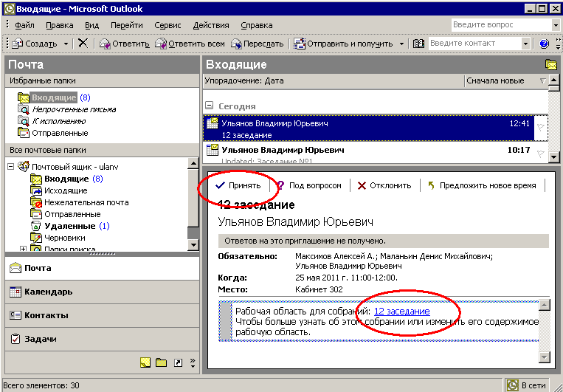Click message body scrollbar up arrow
The height and width of the screenshot is (392, 563).
click(x=545, y=306)
